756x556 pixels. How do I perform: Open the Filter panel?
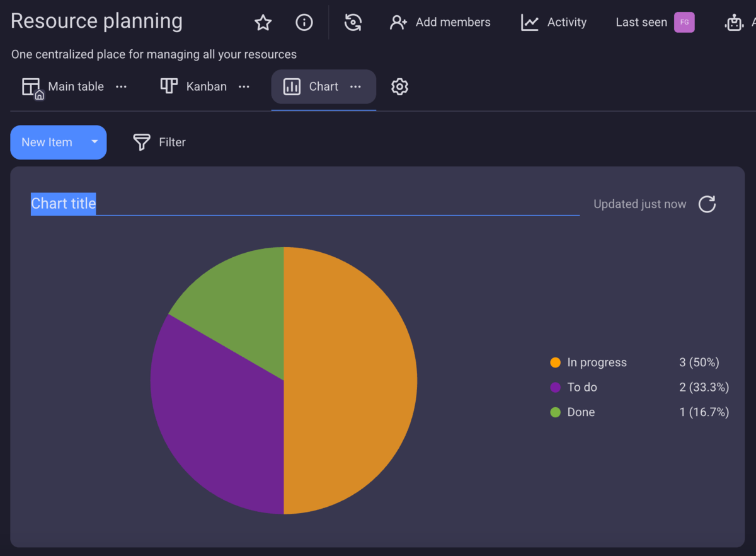point(159,142)
